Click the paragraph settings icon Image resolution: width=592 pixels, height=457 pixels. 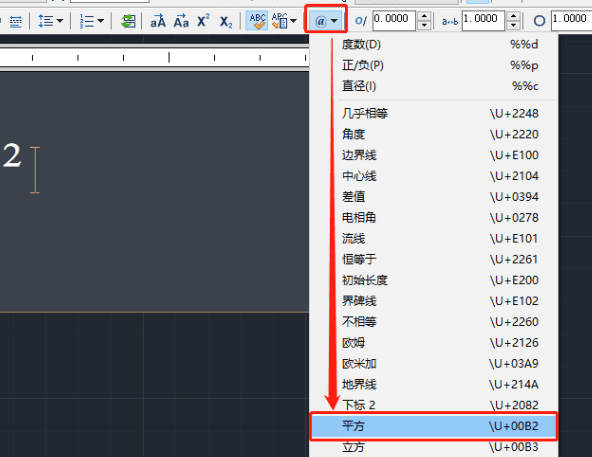(15, 21)
